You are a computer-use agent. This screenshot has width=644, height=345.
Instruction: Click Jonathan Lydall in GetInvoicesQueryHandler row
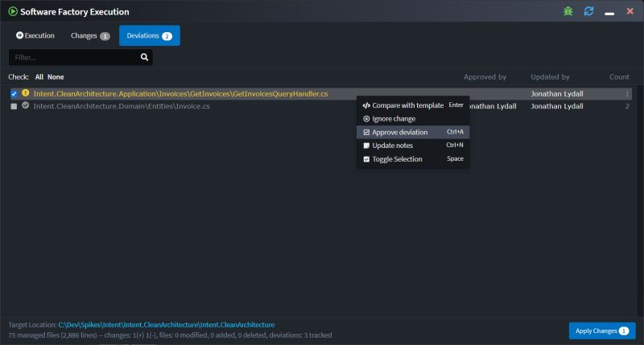(x=556, y=94)
